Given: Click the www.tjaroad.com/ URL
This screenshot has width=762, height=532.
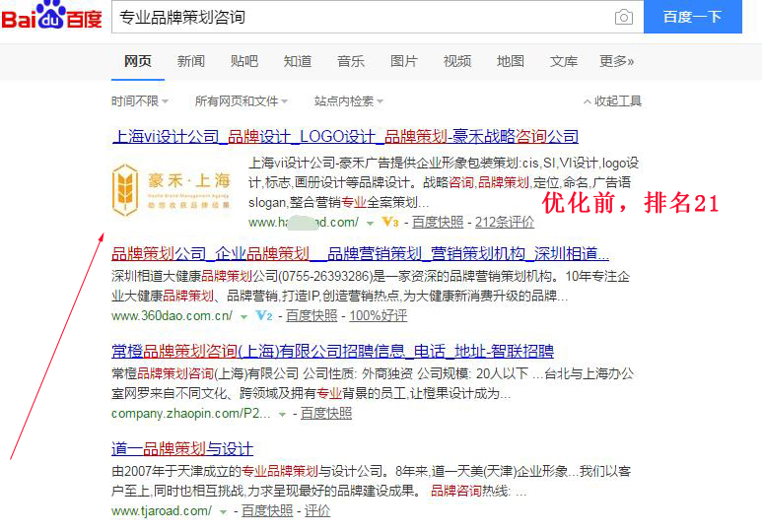Looking at the screenshot, I should (x=162, y=511).
